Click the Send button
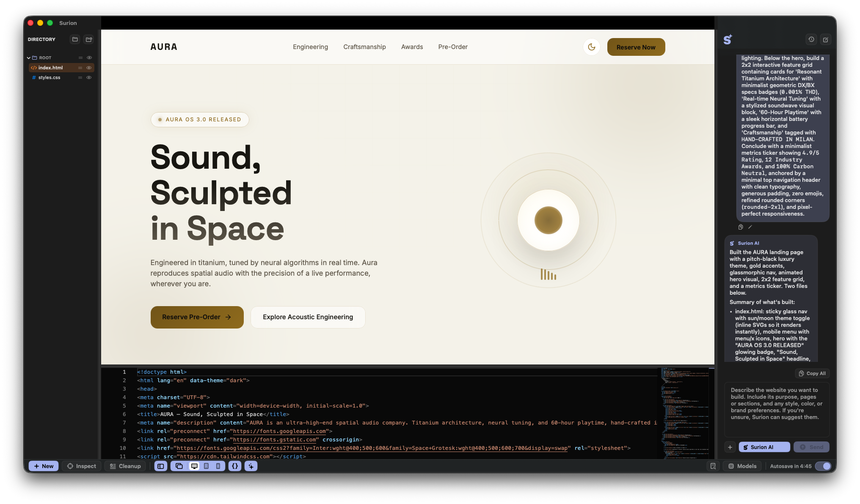Viewport: 860px width, 504px height. [x=811, y=447]
